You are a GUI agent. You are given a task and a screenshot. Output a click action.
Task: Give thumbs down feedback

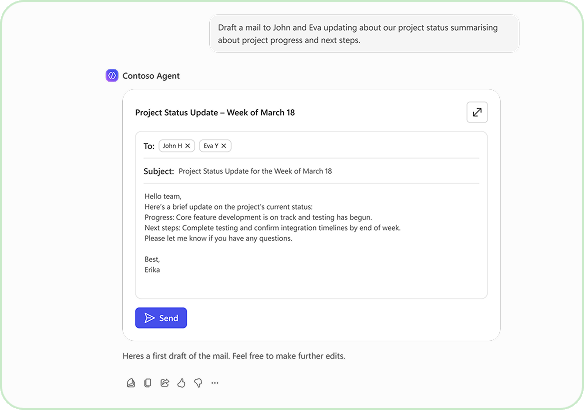198,383
